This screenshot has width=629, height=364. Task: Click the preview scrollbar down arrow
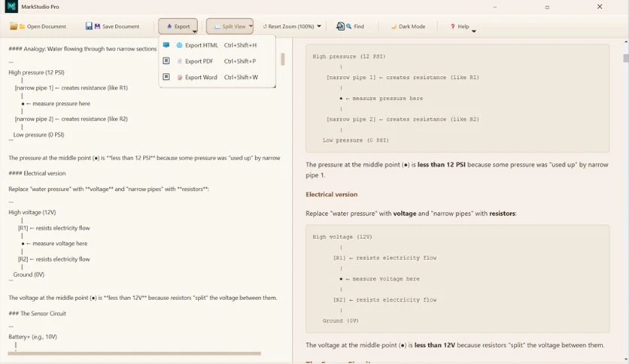(626, 359)
